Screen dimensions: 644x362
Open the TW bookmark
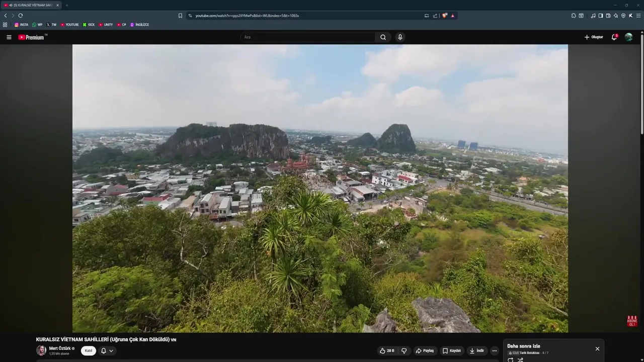pyautogui.click(x=51, y=25)
